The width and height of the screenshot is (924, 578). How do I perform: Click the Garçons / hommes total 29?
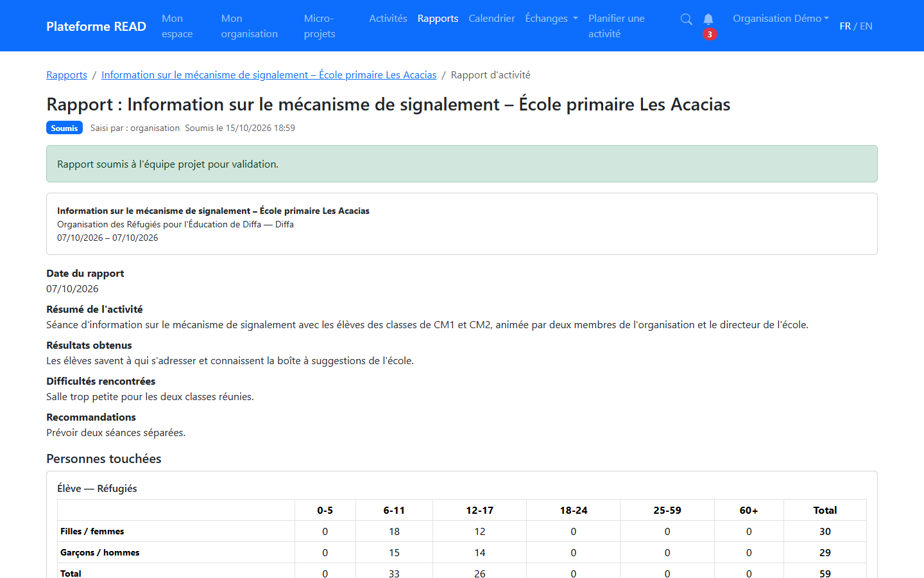click(825, 553)
